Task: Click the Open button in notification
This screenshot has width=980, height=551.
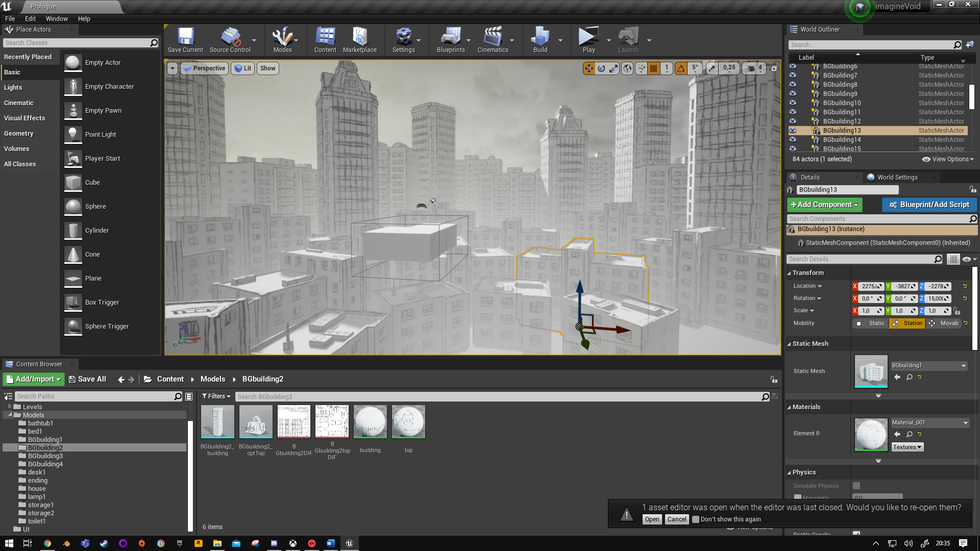Action: tap(652, 519)
